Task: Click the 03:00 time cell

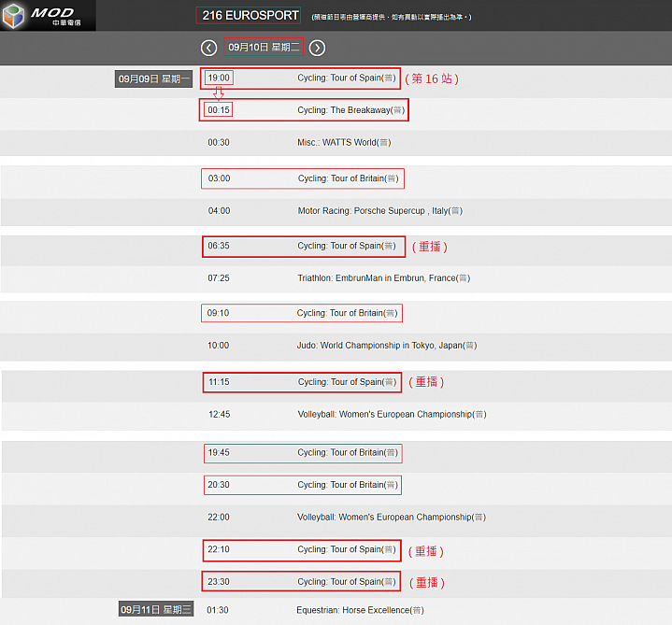Action: point(219,178)
